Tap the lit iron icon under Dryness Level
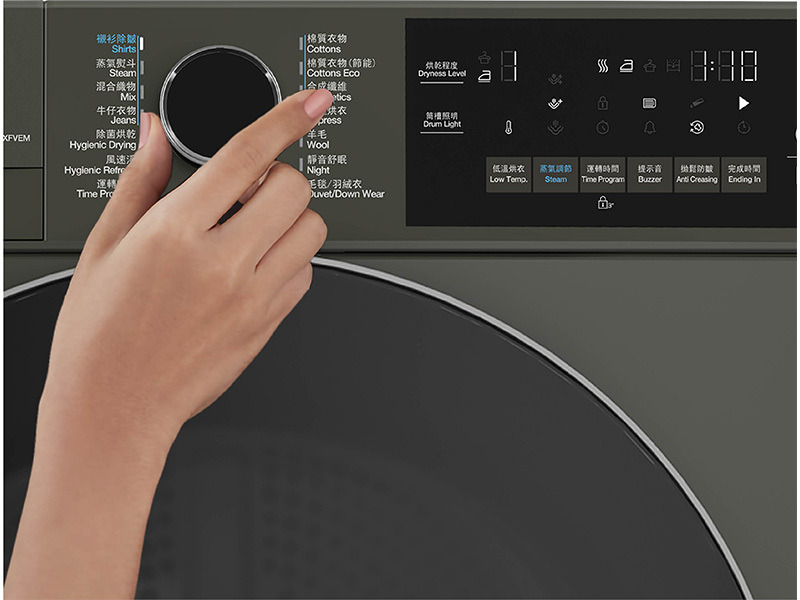 point(484,76)
